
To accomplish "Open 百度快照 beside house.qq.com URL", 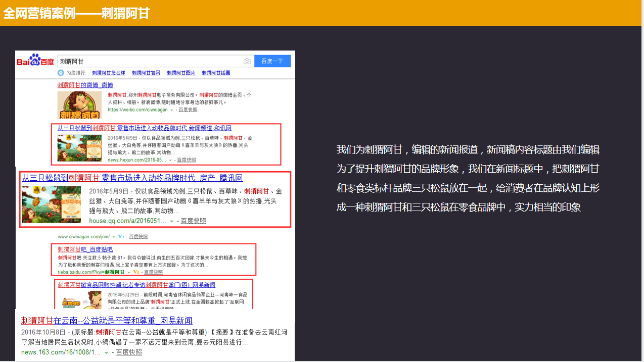I will coord(194,221).
